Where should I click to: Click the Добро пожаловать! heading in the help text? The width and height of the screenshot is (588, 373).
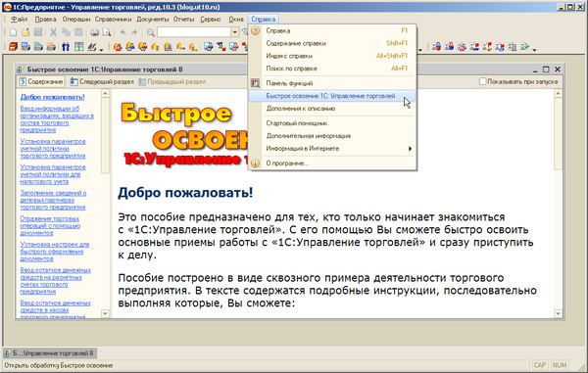pyautogui.click(x=185, y=193)
